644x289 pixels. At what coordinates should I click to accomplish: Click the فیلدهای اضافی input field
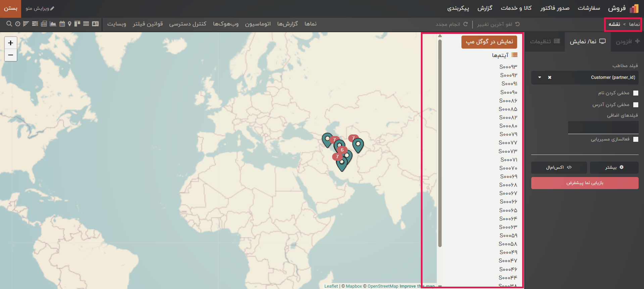[603, 127]
